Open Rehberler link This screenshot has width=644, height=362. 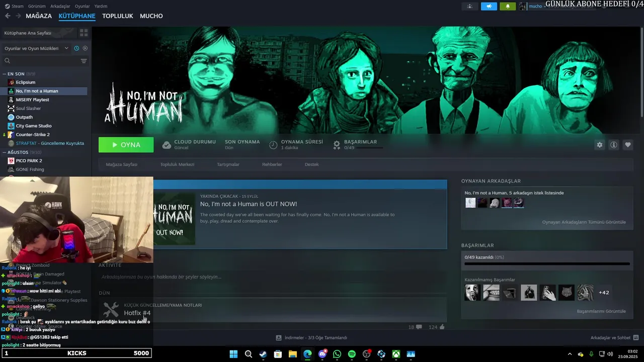click(272, 164)
